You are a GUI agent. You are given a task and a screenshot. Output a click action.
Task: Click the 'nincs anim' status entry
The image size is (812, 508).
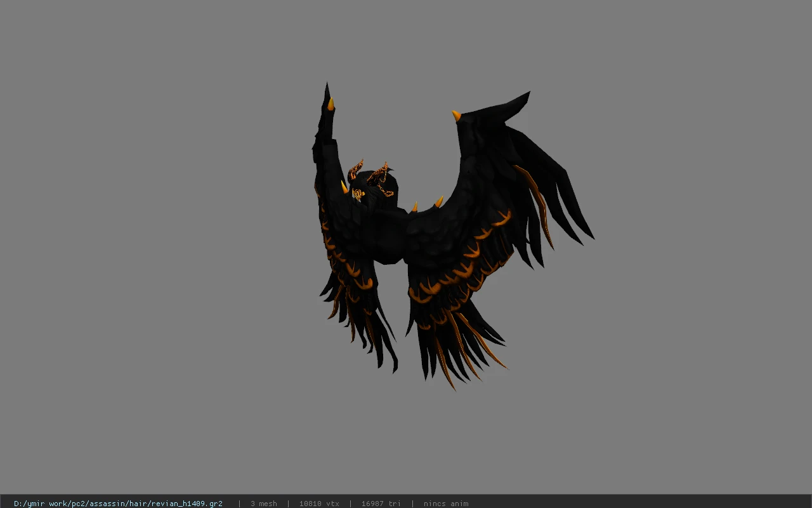446,504
